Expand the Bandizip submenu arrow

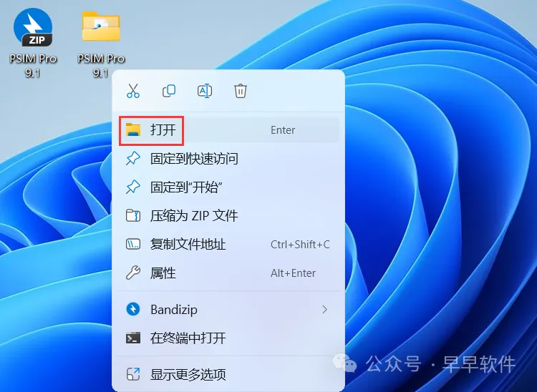(x=324, y=310)
